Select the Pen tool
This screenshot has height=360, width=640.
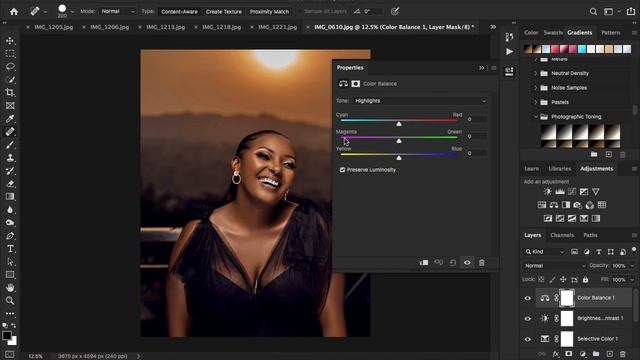(10, 236)
